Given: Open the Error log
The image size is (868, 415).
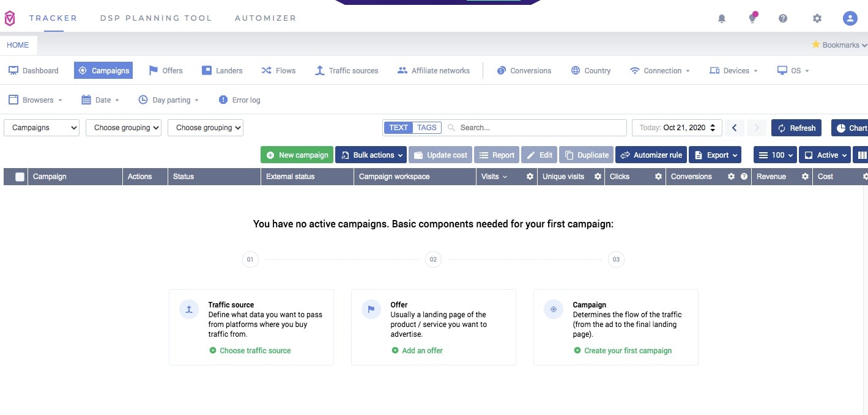Looking at the screenshot, I should point(239,100).
